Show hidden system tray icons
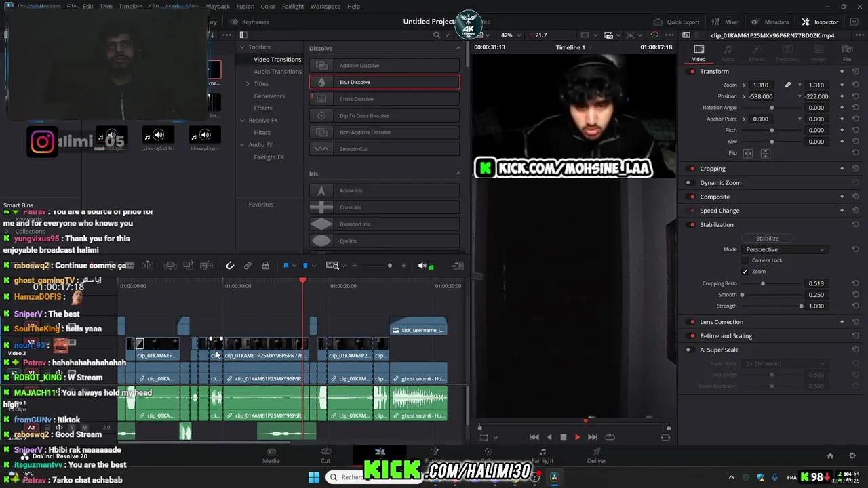This screenshot has height=488, width=868. point(731,477)
